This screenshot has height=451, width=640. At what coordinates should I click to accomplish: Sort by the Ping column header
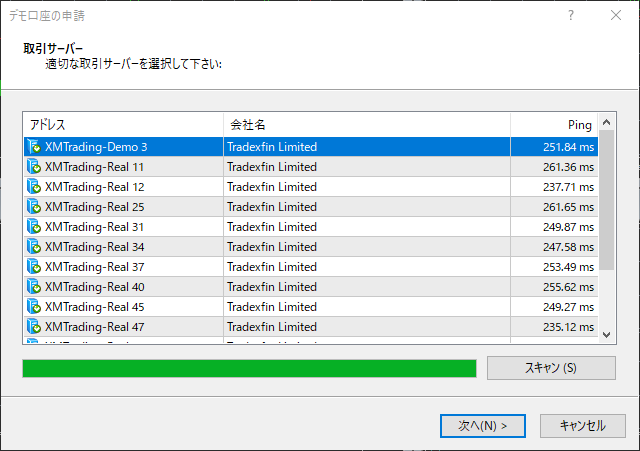[x=554, y=124]
